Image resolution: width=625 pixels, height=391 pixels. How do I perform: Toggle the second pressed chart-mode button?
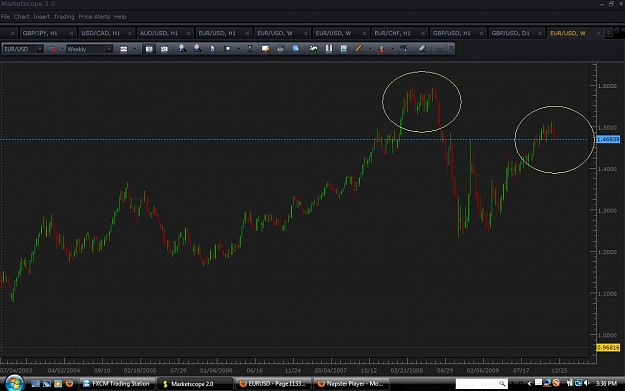(x=164, y=49)
